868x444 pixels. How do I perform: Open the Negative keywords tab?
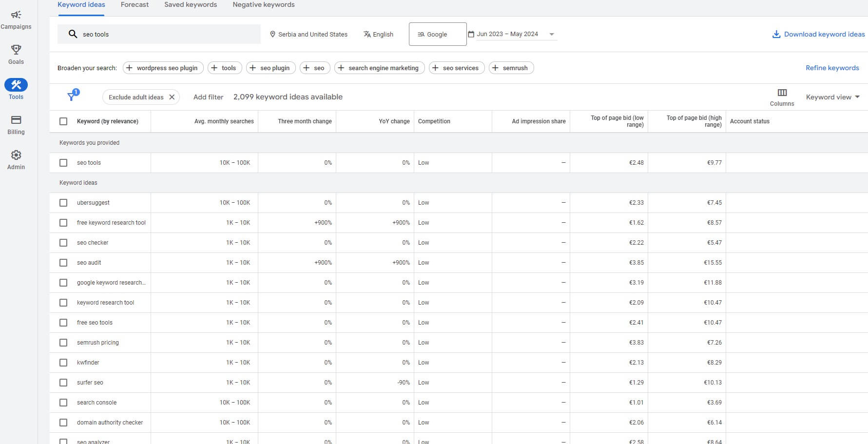[263, 4]
